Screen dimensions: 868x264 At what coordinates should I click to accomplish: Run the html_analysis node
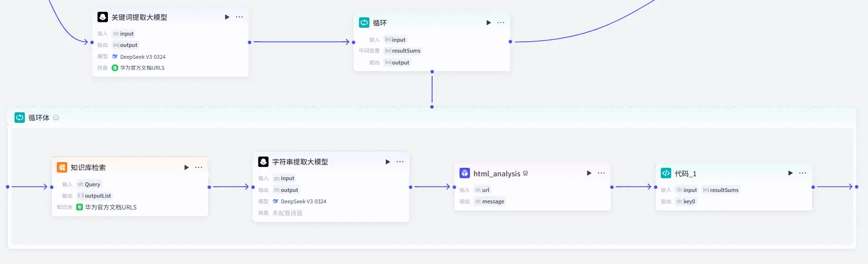pos(589,173)
